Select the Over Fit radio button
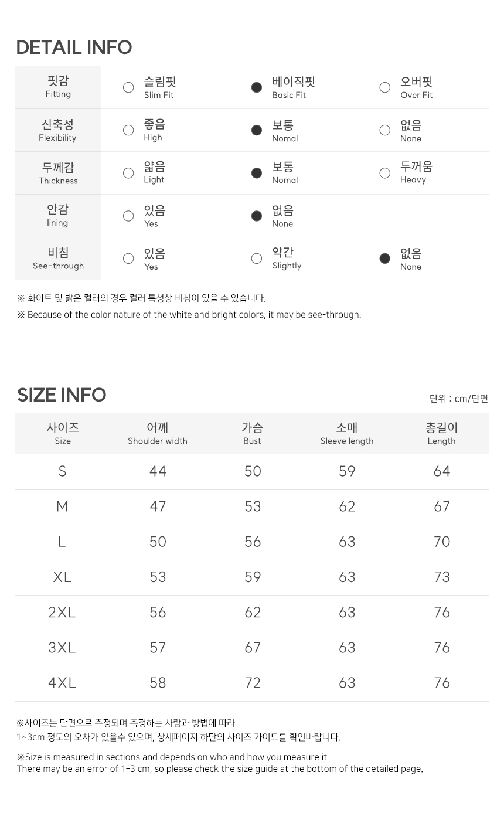 (x=385, y=87)
